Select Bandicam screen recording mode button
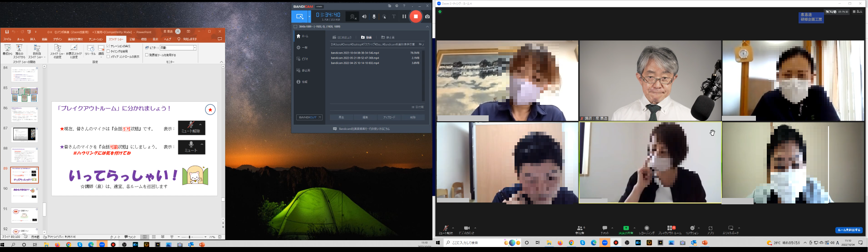 pos(299,16)
